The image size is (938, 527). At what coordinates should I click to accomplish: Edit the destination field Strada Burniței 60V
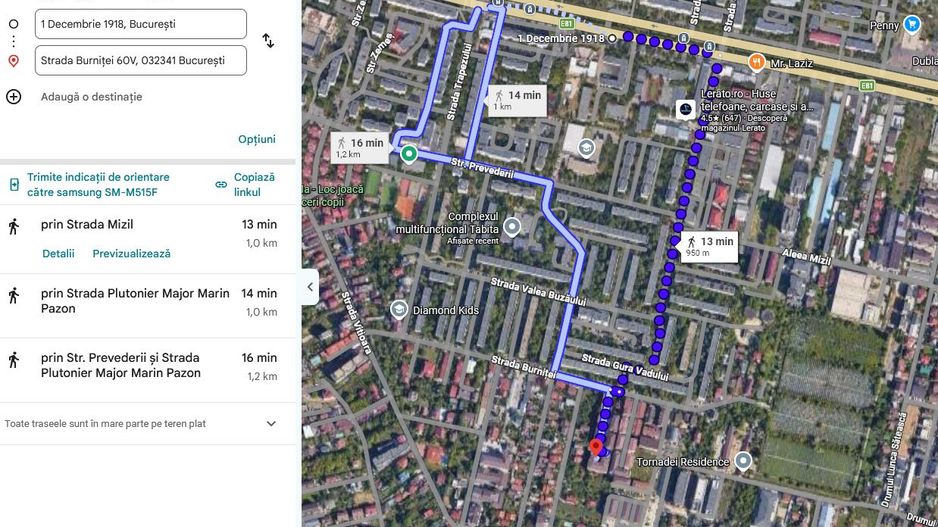tap(141, 60)
